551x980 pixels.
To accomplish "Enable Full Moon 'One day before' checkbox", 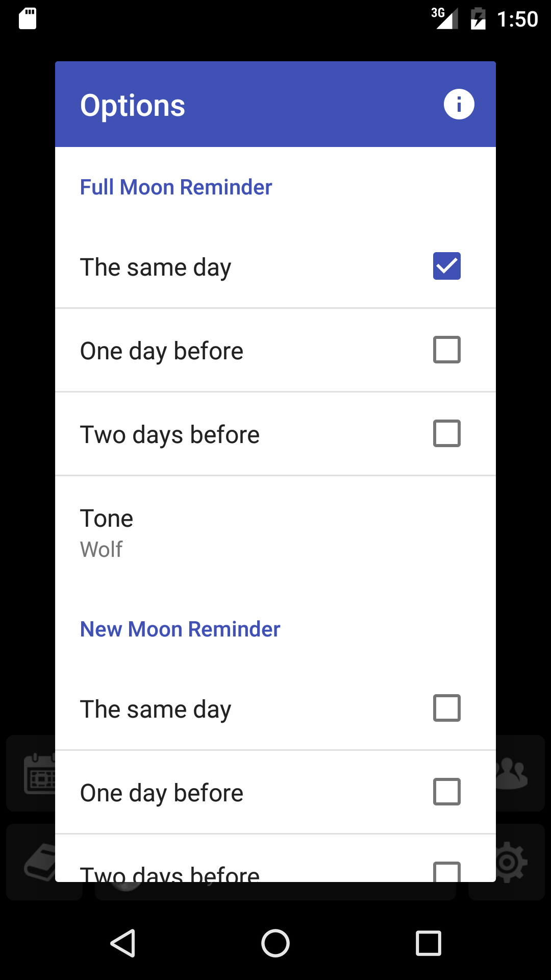I will click(x=446, y=350).
